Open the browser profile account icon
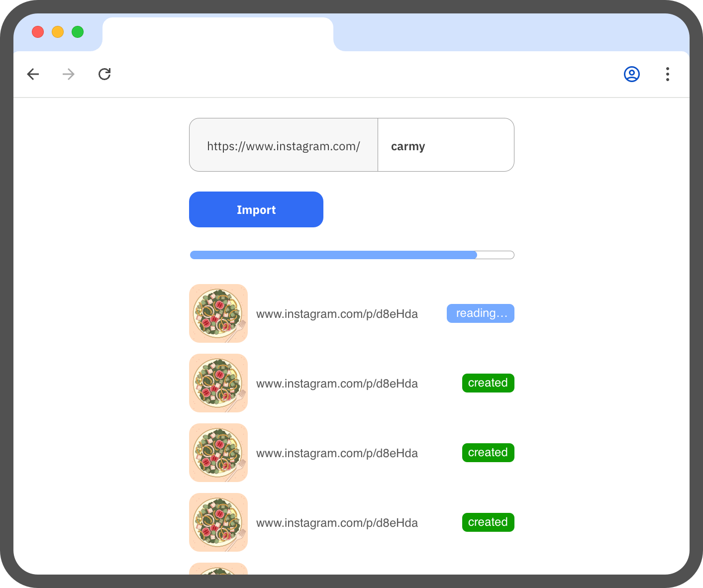The width and height of the screenshot is (703, 588). pos(631,74)
